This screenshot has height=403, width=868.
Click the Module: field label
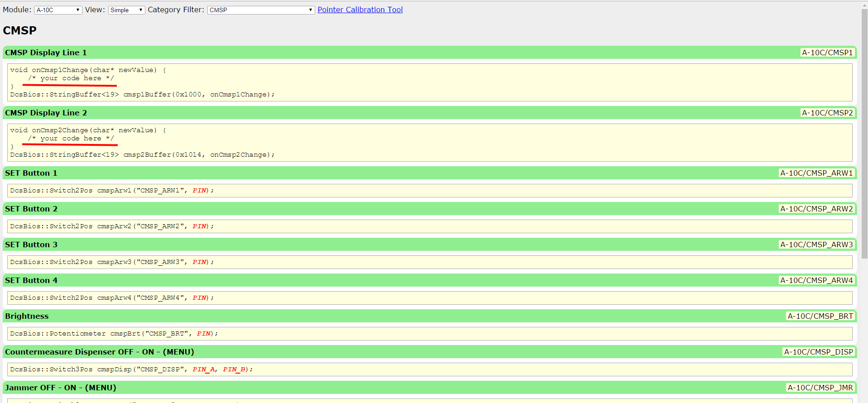coord(17,10)
